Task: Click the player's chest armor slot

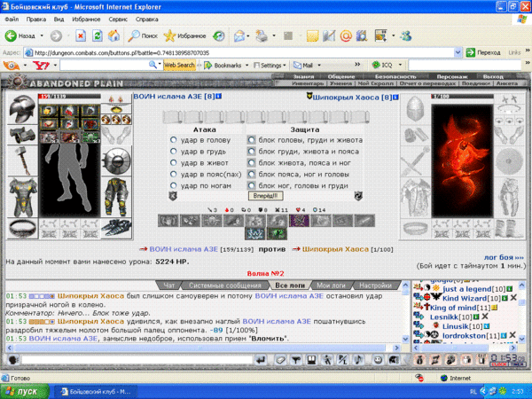Action: click(23, 197)
